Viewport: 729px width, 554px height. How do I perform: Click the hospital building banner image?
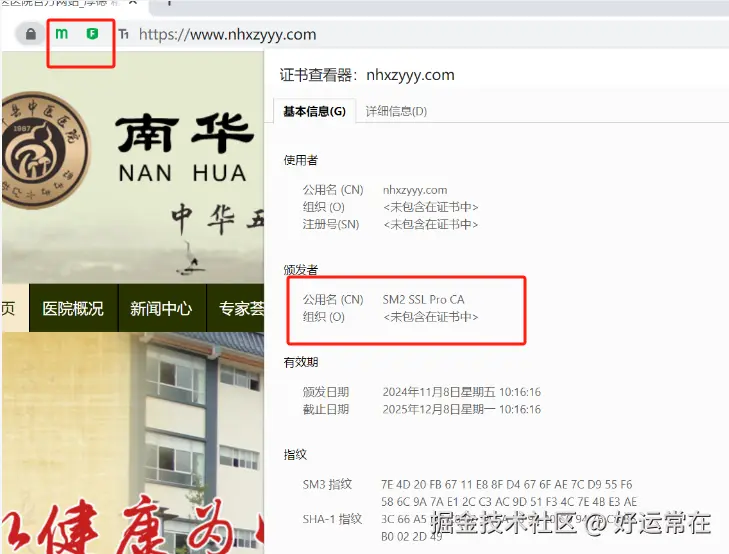click(133, 443)
